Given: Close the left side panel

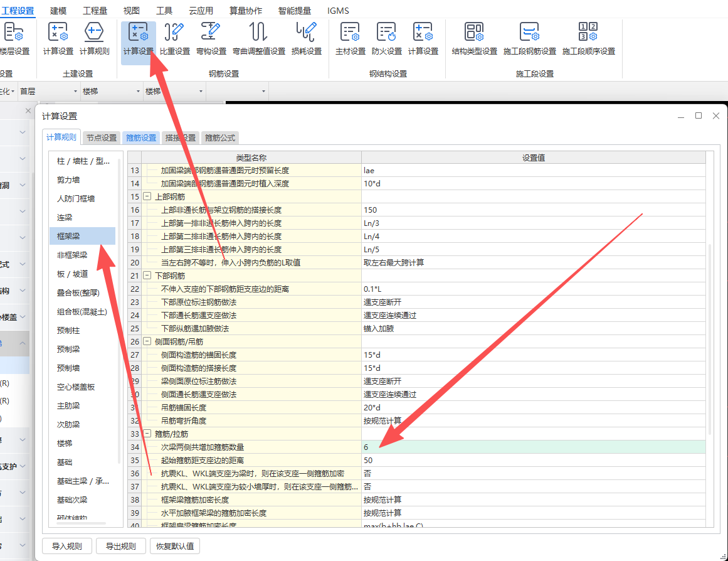Looking at the screenshot, I should (x=28, y=110).
